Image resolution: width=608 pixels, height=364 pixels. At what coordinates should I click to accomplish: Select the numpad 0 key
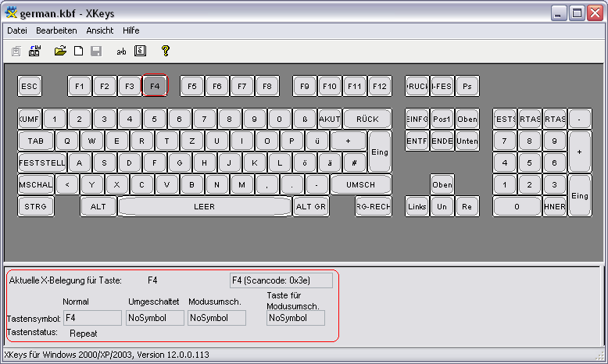517,207
